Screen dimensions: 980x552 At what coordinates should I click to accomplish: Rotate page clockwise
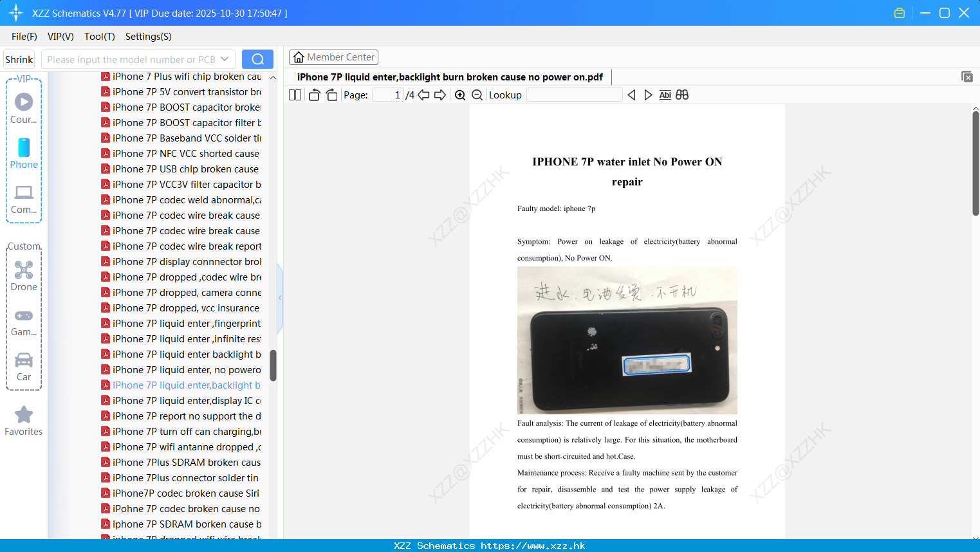tap(331, 95)
